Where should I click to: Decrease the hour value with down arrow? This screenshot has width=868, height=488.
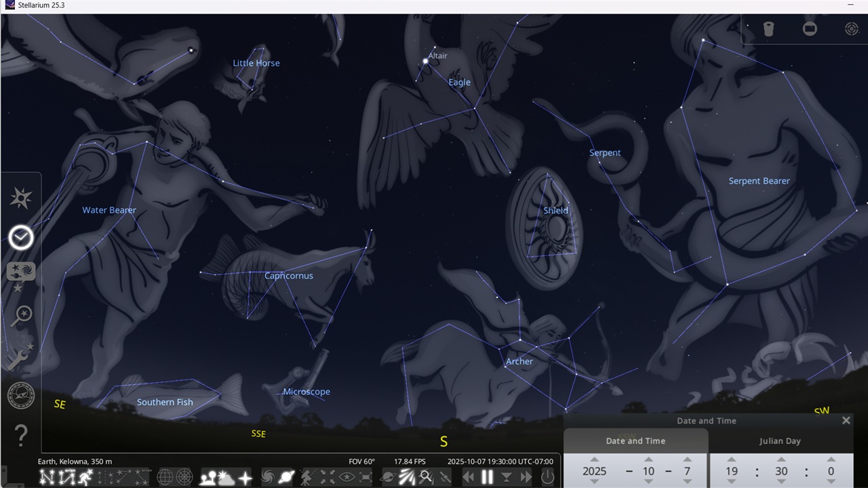731,482
